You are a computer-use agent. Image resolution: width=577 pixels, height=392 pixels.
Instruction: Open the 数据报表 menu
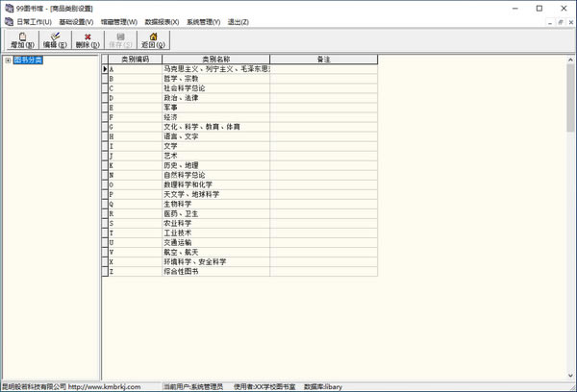[x=163, y=21]
